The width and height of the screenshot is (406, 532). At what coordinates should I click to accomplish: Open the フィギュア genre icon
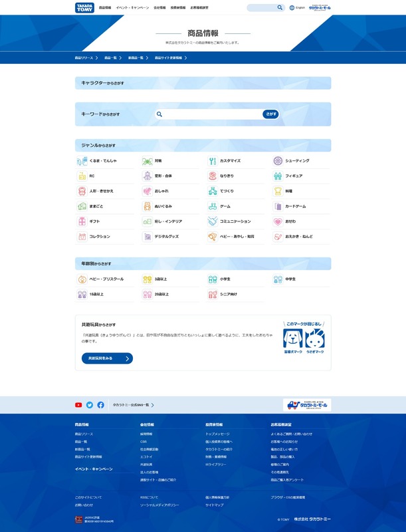(x=278, y=176)
